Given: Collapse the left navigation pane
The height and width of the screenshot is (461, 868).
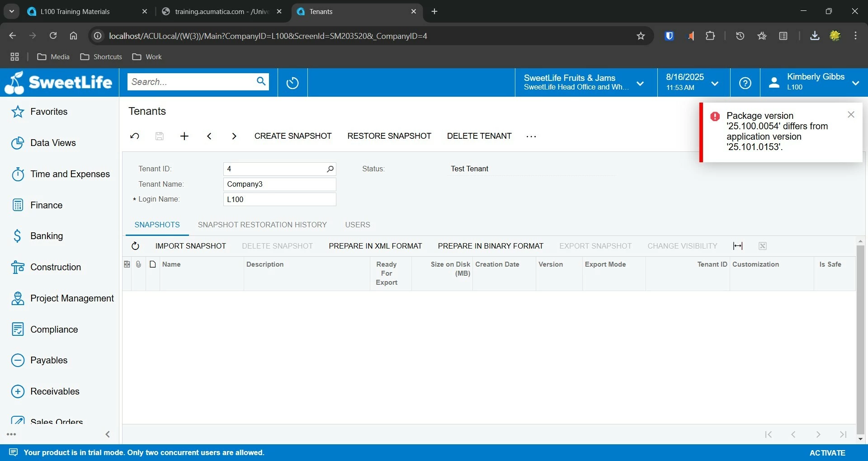Looking at the screenshot, I should coord(108,434).
